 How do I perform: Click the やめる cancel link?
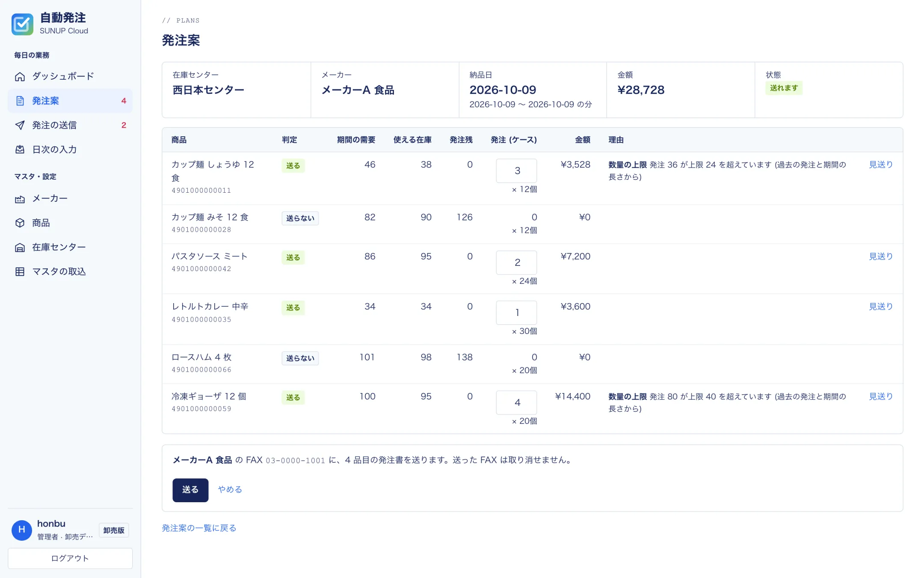click(x=230, y=489)
